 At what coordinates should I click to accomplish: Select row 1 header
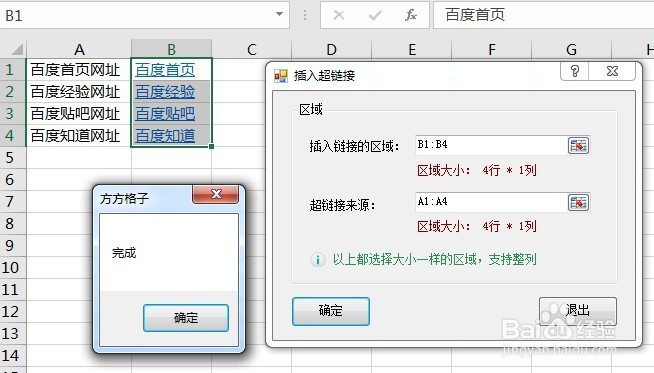[13, 70]
